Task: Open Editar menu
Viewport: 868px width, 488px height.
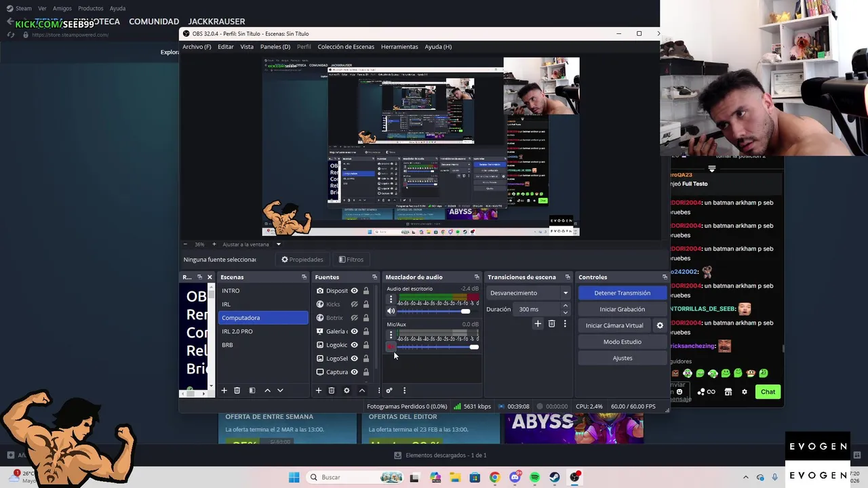Action: [226, 47]
